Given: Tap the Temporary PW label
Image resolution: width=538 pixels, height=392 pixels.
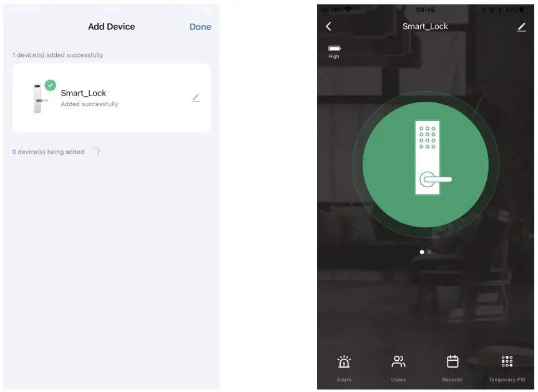Looking at the screenshot, I should pos(507,380).
